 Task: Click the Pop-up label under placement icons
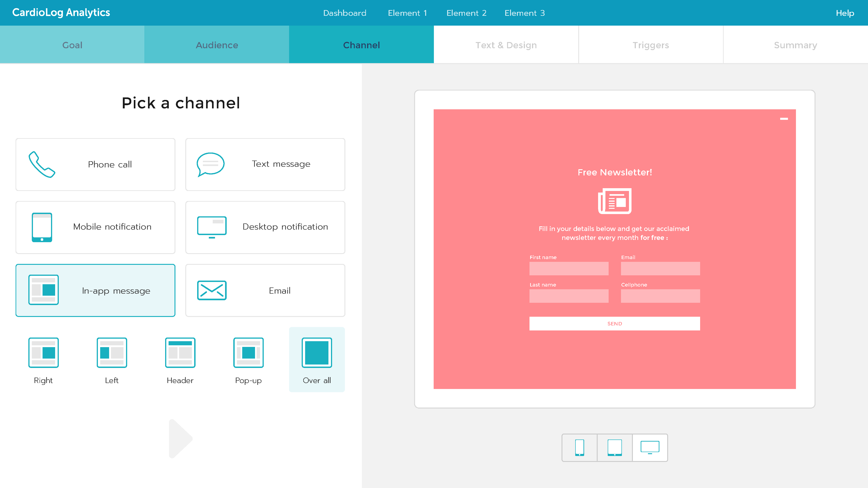coord(248,381)
